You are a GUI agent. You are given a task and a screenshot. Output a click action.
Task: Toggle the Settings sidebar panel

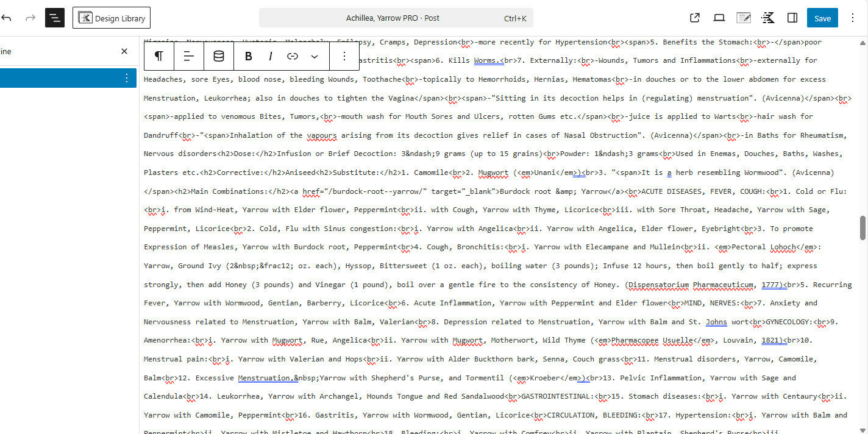click(792, 18)
